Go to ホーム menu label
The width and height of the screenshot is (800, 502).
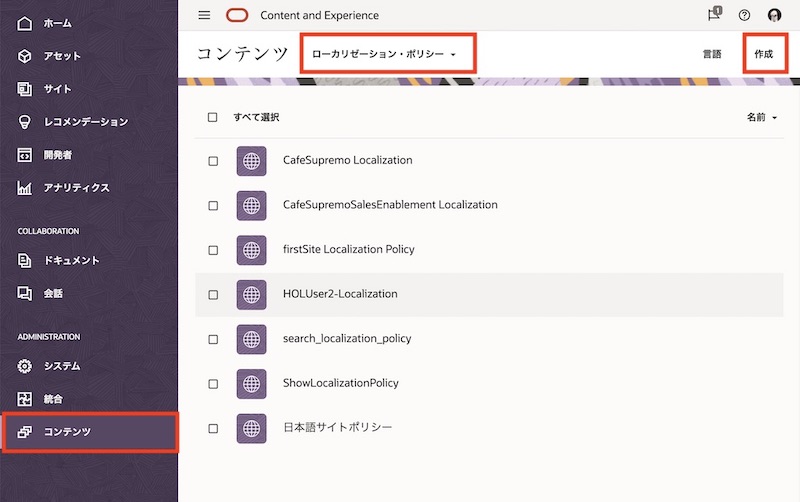coord(58,23)
